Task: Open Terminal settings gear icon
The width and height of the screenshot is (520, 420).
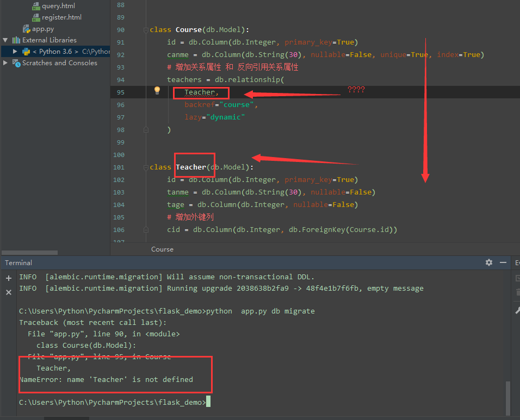Action: (489, 262)
